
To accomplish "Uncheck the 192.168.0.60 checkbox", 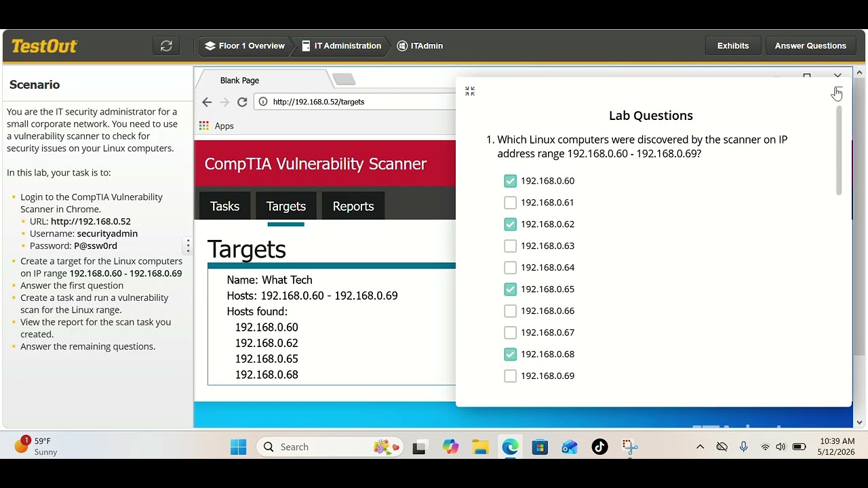I will pos(511,181).
